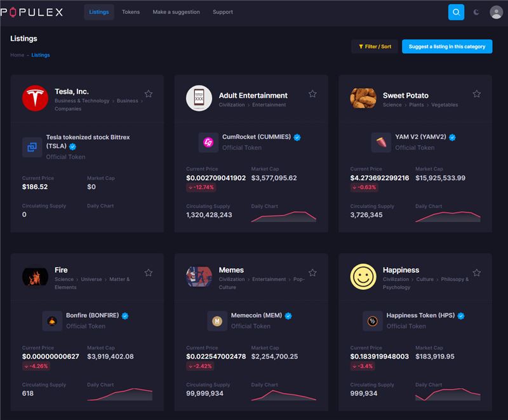Favorite the Adult Entertainment listing star
The image size is (508, 420).
(x=312, y=93)
